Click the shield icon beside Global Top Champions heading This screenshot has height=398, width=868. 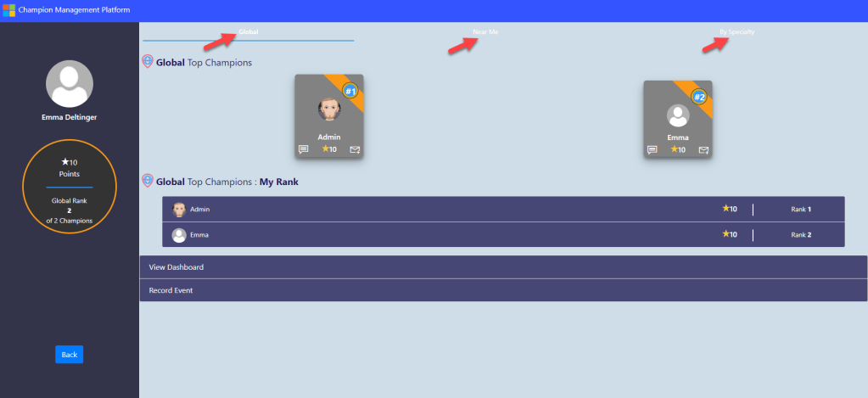(148, 62)
